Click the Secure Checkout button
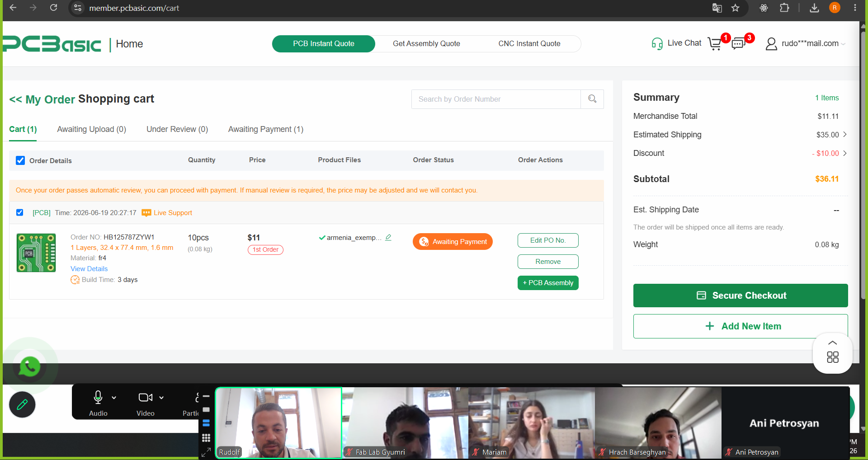868x460 pixels. point(741,296)
